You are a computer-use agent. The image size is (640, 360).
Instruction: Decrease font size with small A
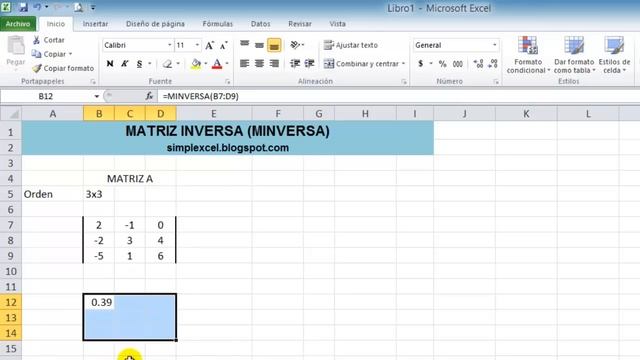(223, 45)
